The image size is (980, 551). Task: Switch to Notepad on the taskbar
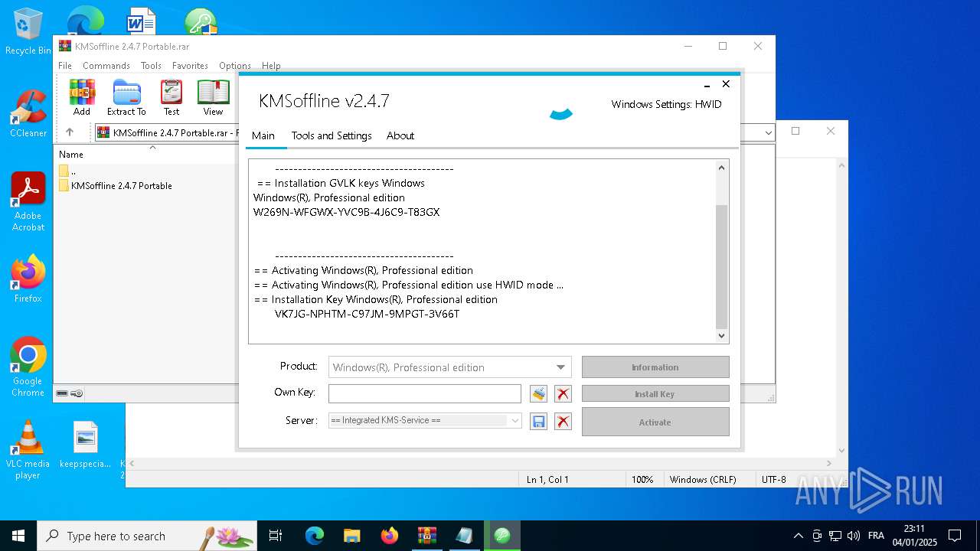tap(464, 536)
